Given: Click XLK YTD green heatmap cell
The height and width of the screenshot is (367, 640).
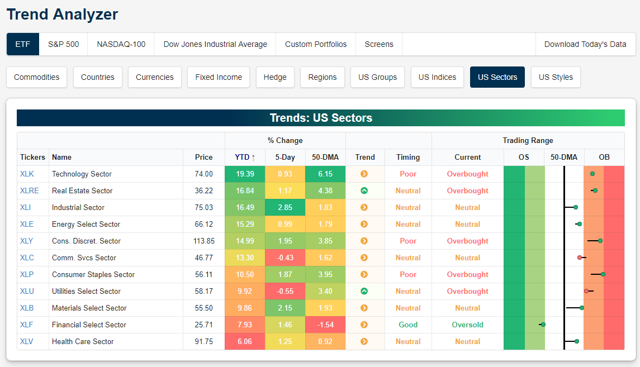Looking at the screenshot, I should (x=245, y=174).
